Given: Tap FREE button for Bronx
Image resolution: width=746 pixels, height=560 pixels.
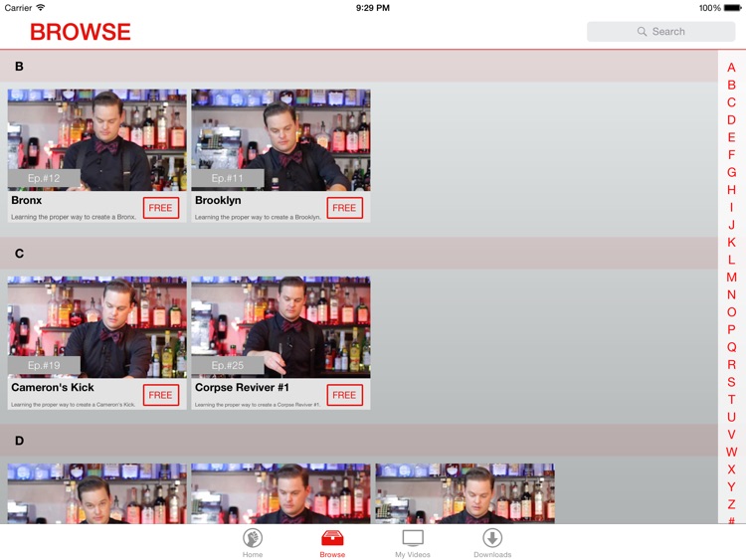Looking at the screenshot, I should pyautogui.click(x=161, y=208).
